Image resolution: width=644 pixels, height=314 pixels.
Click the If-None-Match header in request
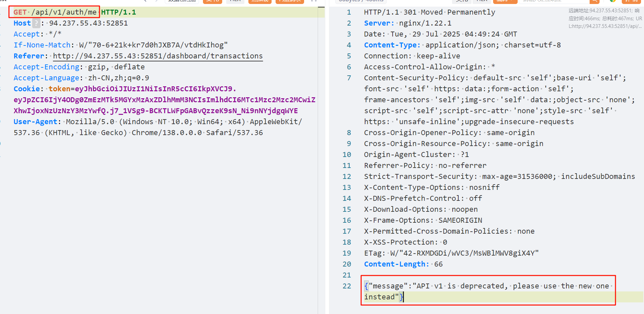pos(42,45)
